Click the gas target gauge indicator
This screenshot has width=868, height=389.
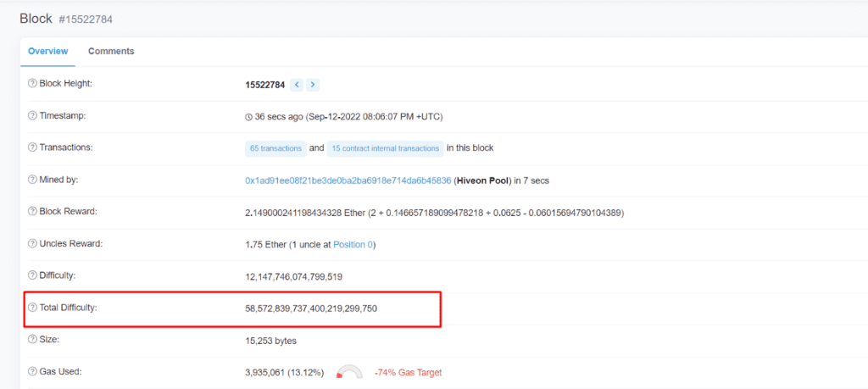tap(349, 372)
